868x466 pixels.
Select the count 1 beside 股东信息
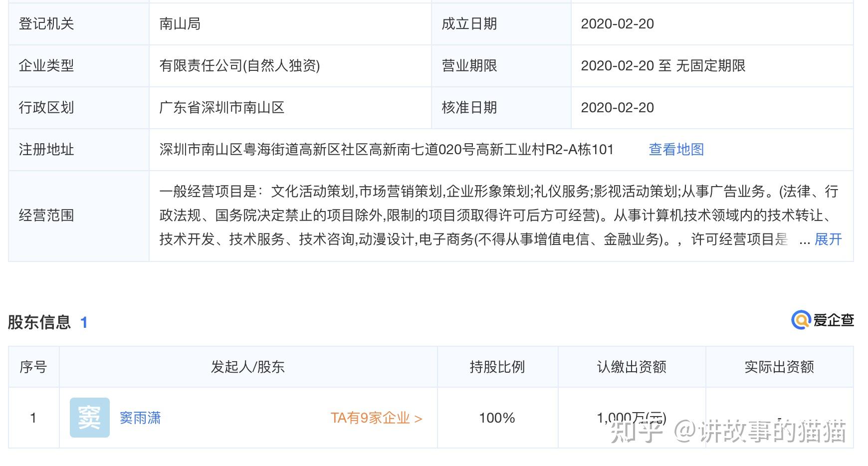[83, 322]
